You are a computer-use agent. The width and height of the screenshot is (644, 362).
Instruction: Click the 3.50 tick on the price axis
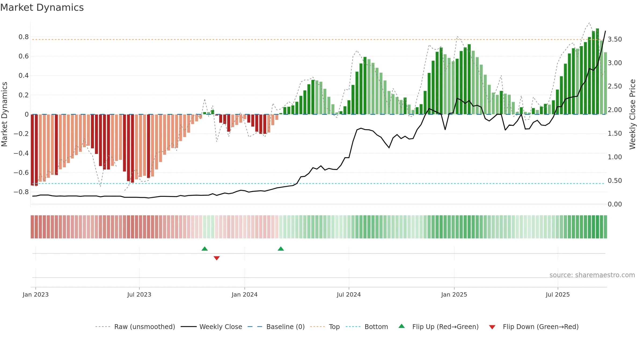[x=615, y=39]
